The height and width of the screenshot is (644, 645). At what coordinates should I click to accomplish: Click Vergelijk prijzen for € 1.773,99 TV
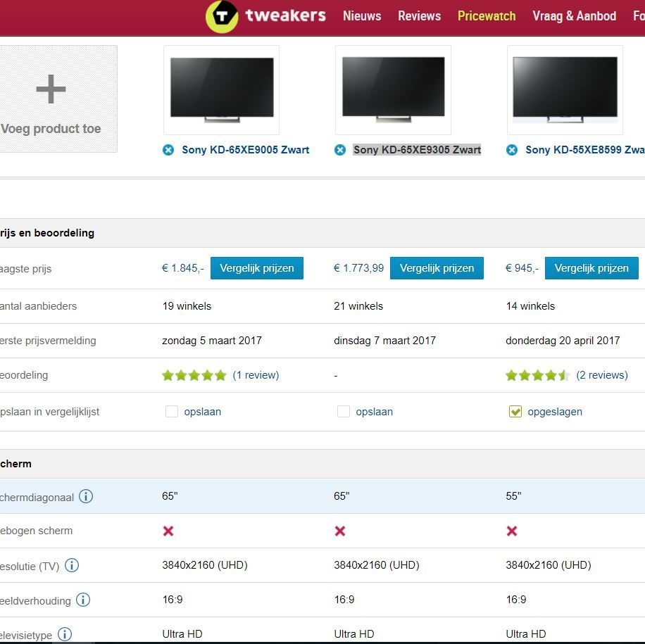[437, 268]
